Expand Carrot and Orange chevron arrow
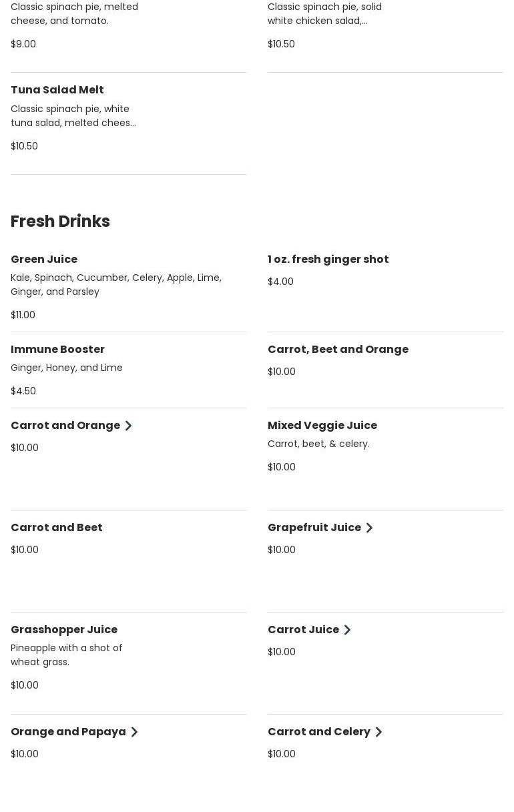This screenshot has width=514, height=812. tap(128, 426)
